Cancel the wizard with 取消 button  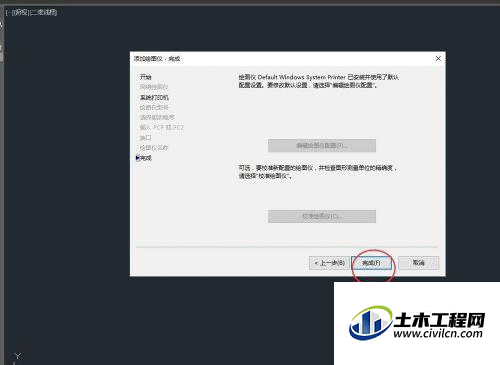click(x=419, y=263)
